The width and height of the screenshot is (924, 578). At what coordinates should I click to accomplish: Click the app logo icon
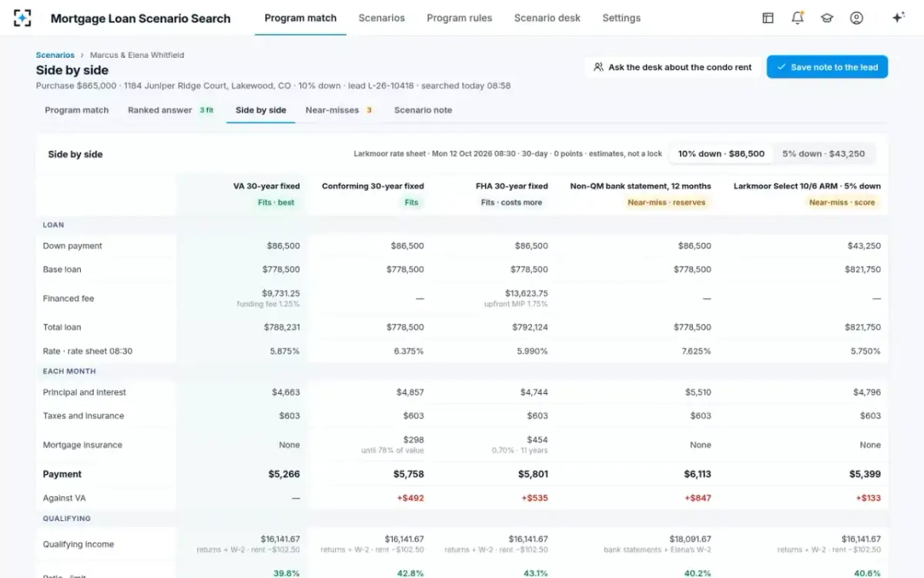23,18
